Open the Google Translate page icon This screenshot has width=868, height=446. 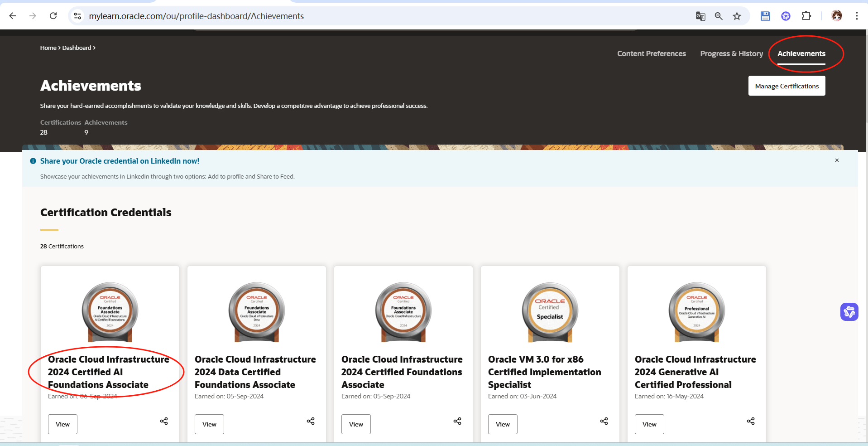(700, 16)
